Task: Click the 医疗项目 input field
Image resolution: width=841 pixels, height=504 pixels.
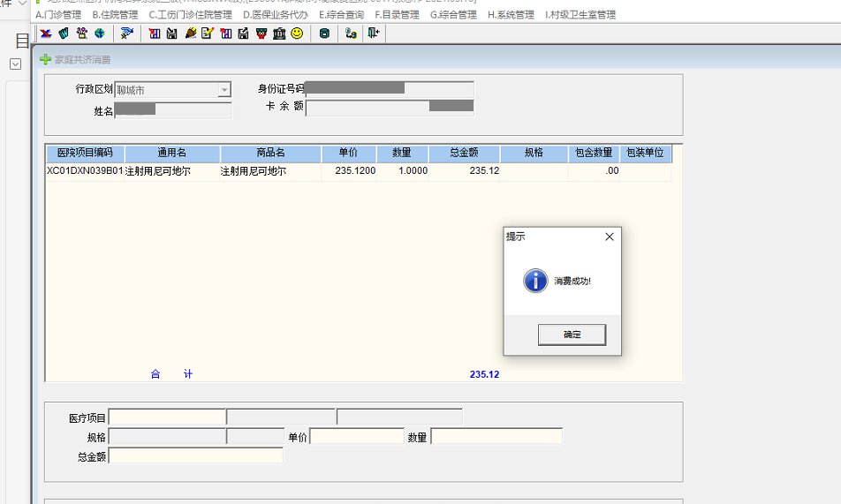Action: click(x=167, y=417)
